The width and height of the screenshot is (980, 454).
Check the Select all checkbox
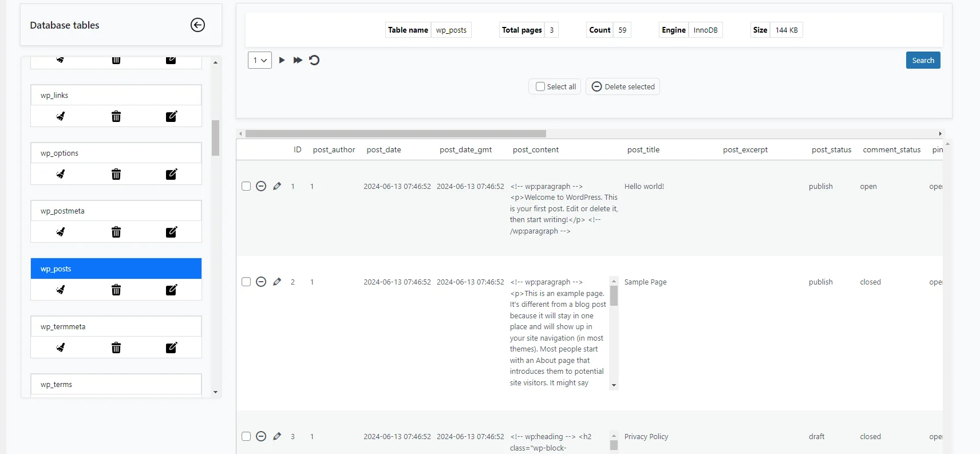click(x=540, y=86)
